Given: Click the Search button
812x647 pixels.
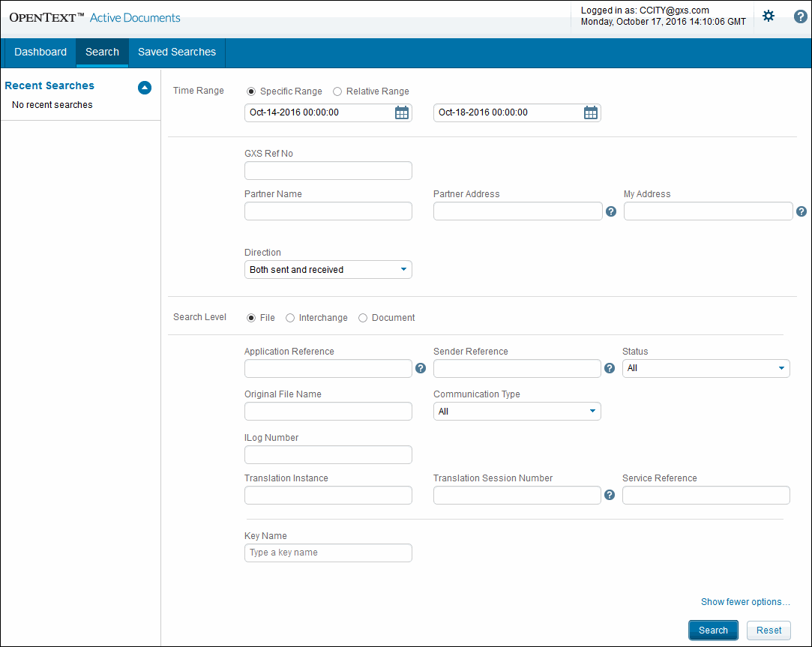Looking at the screenshot, I should (713, 631).
